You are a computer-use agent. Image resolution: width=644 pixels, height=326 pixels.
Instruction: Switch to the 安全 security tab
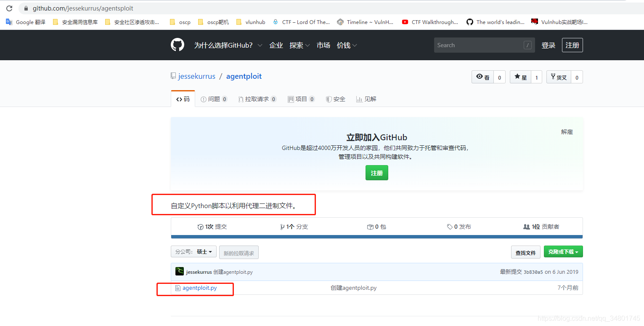coord(335,99)
